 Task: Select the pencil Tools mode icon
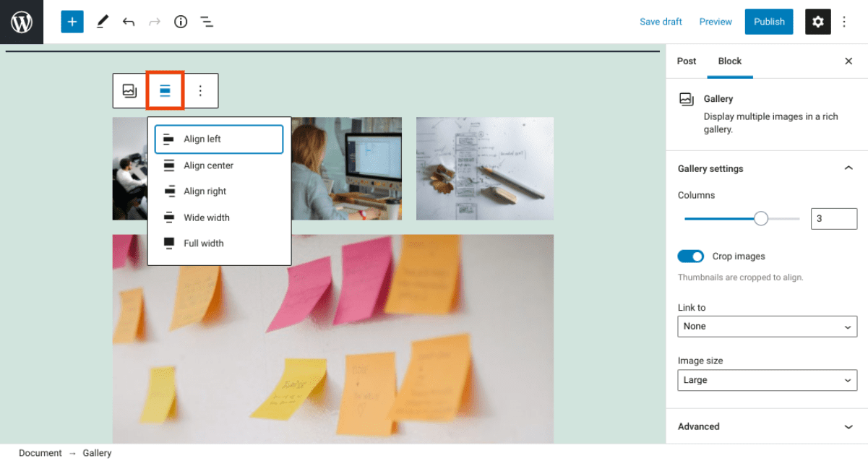[102, 22]
